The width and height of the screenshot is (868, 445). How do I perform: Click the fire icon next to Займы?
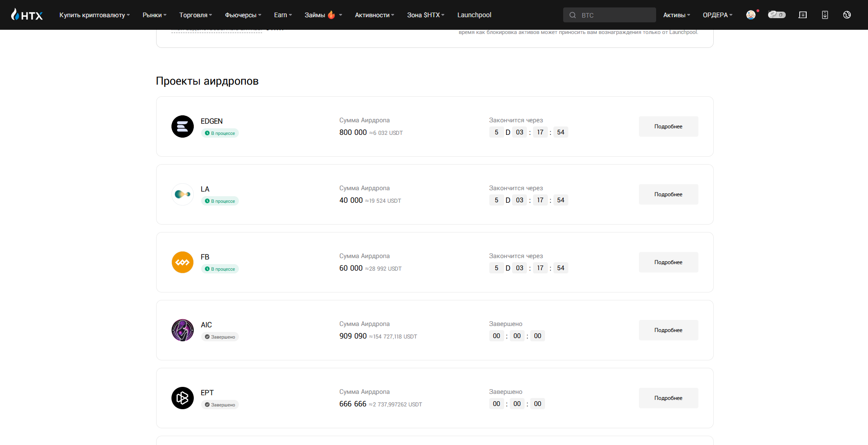click(331, 15)
